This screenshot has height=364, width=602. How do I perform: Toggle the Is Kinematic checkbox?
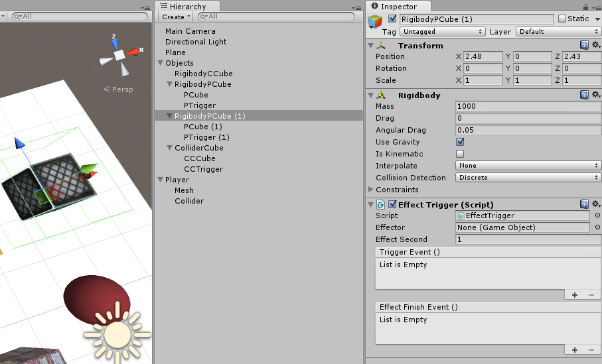click(x=460, y=154)
